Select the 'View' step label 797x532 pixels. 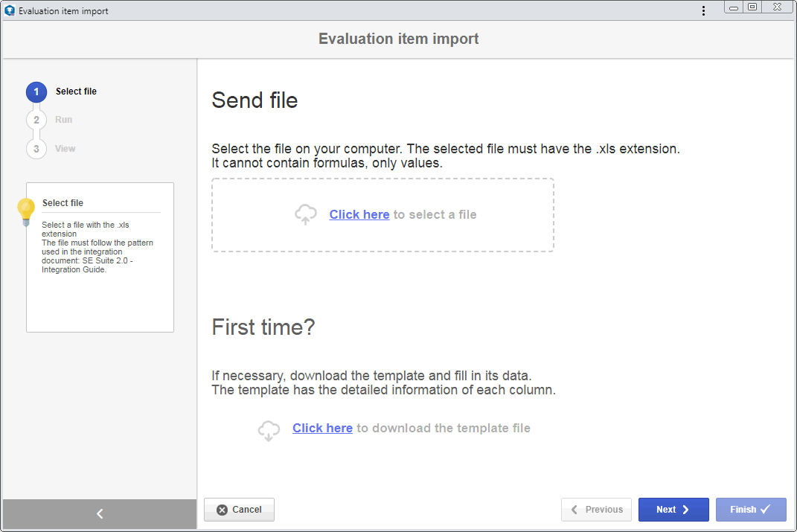(x=65, y=148)
